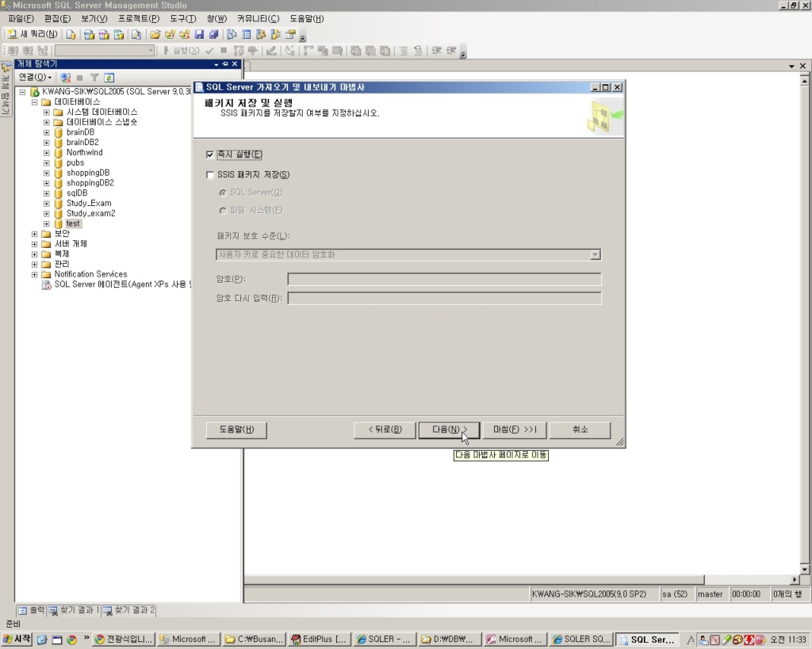
Task: Switch to EditPlus in the taskbar
Action: [319, 639]
